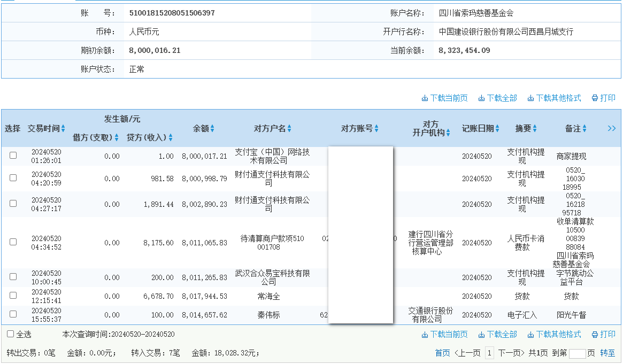This screenshot has width=623, height=364.
Task: Sort by 借方(支取) arrow icon
Action: coord(117,138)
